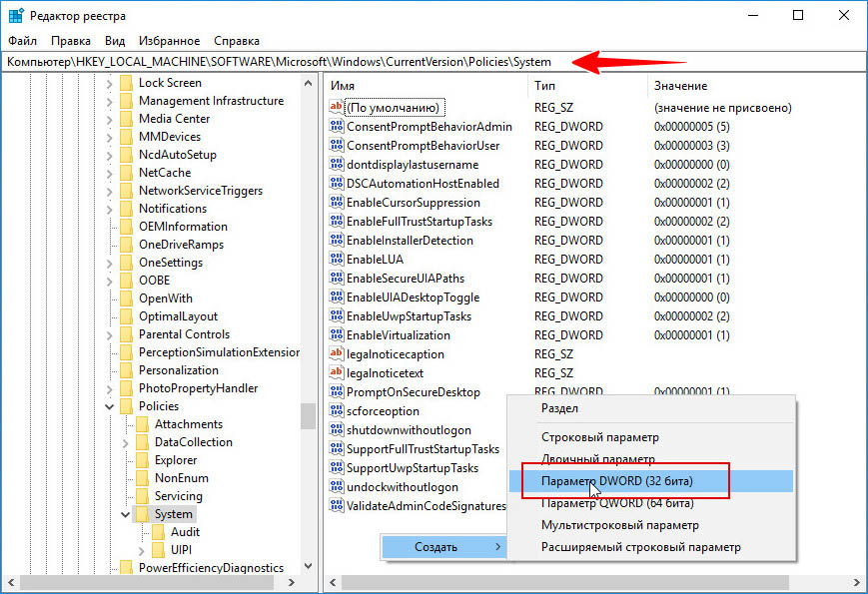Image resolution: width=868 pixels, height=594 pixels.
Task: Click the DSCAutomationHostEnabled value icon
Action: [x=336, y=183]
